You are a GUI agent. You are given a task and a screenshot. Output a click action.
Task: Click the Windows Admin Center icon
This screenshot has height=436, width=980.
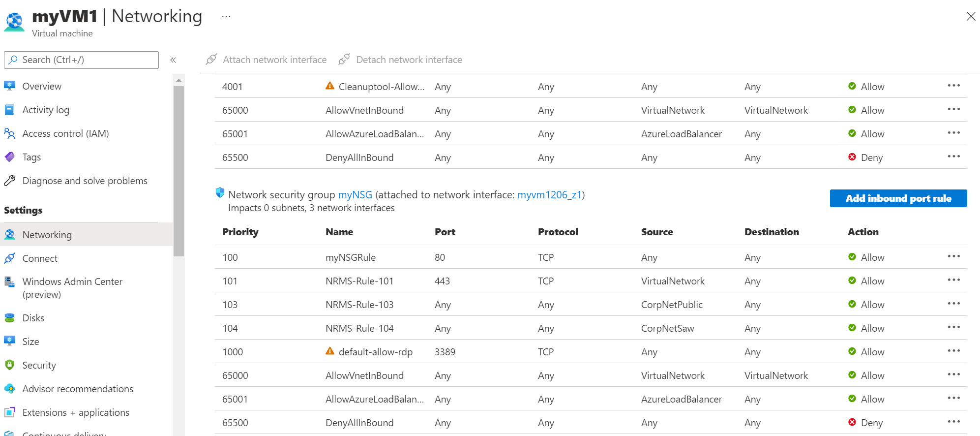coord(9,282)
